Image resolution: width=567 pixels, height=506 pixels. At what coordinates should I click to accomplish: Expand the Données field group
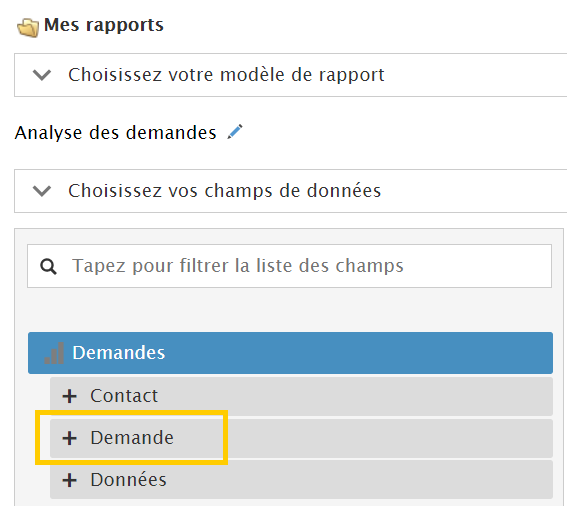click(301, 480)
